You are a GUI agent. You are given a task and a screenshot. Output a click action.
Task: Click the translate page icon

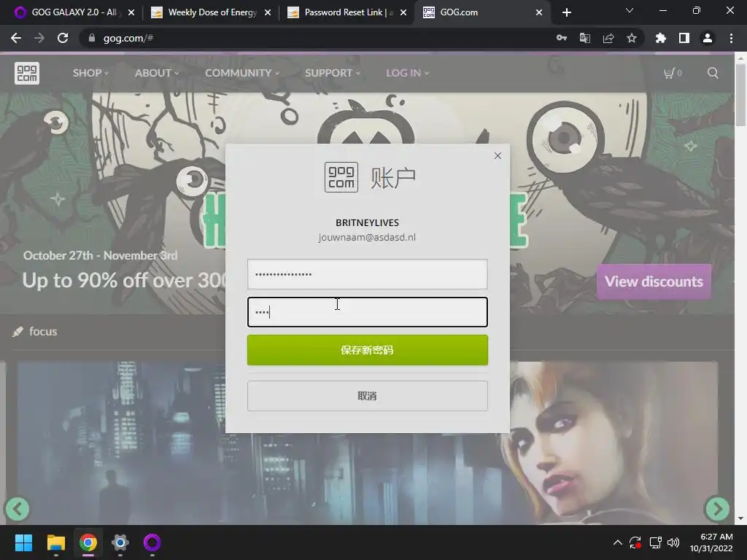pos(585,38)
